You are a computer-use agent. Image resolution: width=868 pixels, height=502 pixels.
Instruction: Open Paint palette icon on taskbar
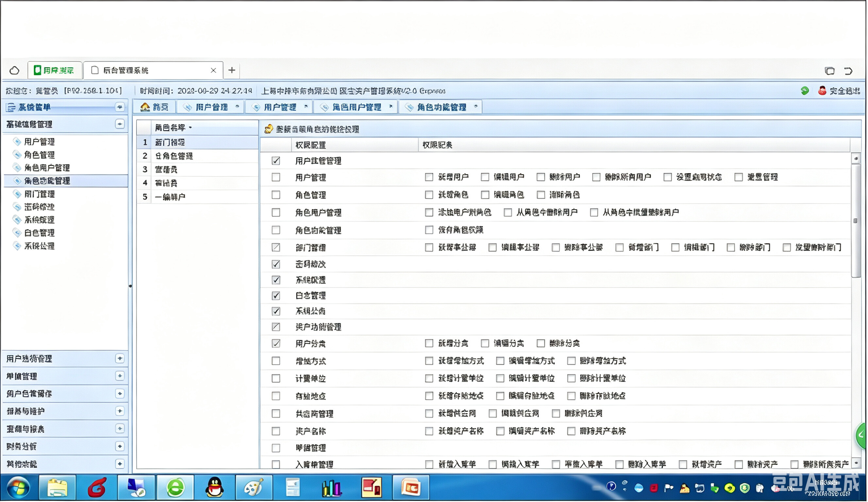tap(254, 488)
